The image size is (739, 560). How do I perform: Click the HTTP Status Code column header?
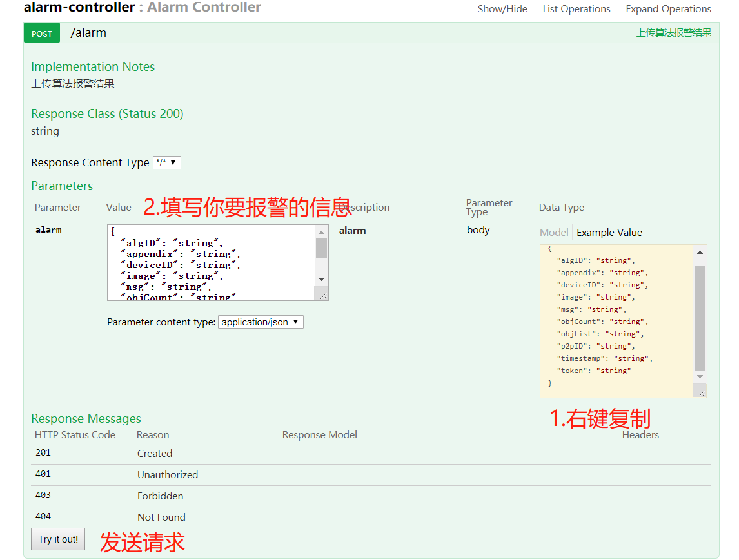coord(75,435)
